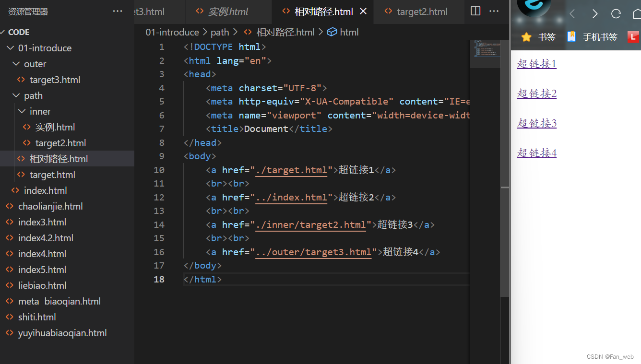Collapse the outer folder

tap(35, 64)
